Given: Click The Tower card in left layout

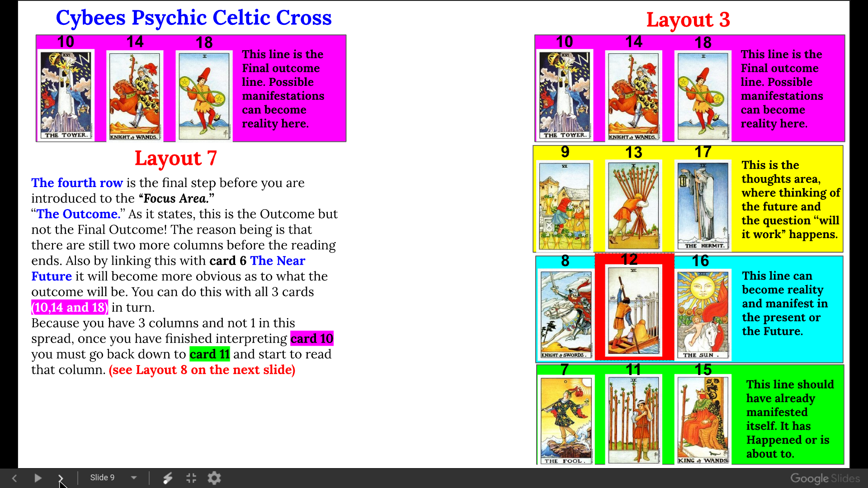Looking at the screenshot, I should point(66,95).
